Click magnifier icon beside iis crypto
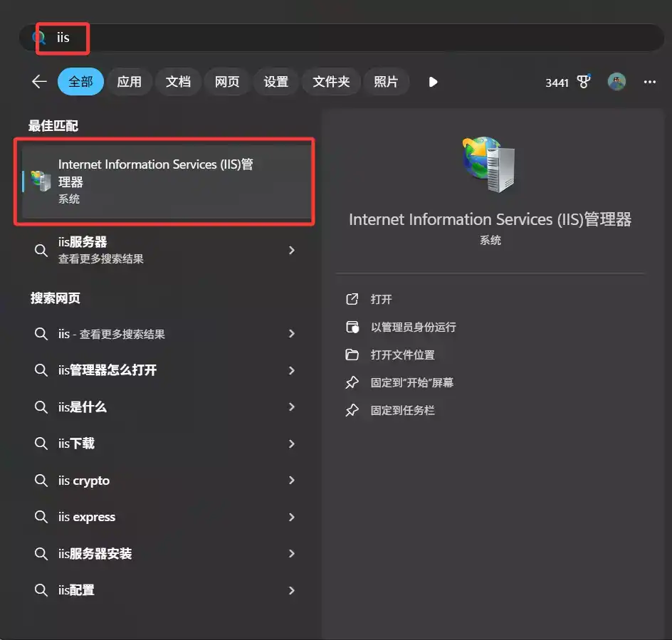This screenshot has width=672, height=640. coord(41,480)
